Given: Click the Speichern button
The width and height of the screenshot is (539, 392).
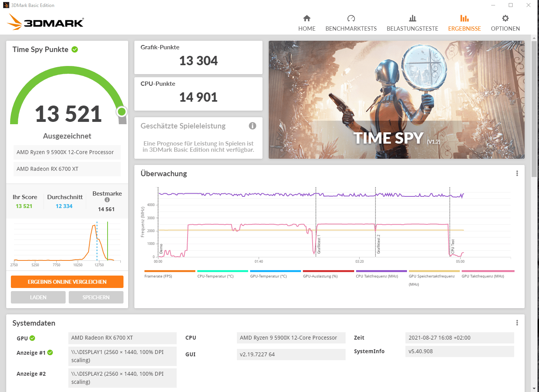Looking at the screenshot, I should [x=96, y=297].
